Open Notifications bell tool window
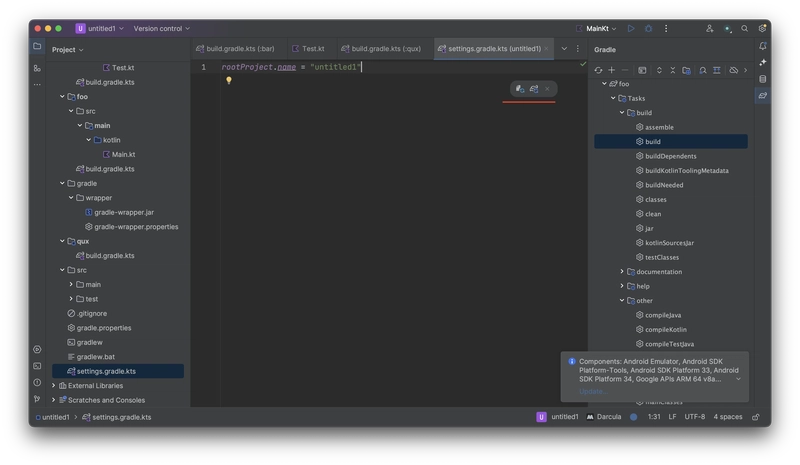Viewport: 800px width, 465px height. 763,46
